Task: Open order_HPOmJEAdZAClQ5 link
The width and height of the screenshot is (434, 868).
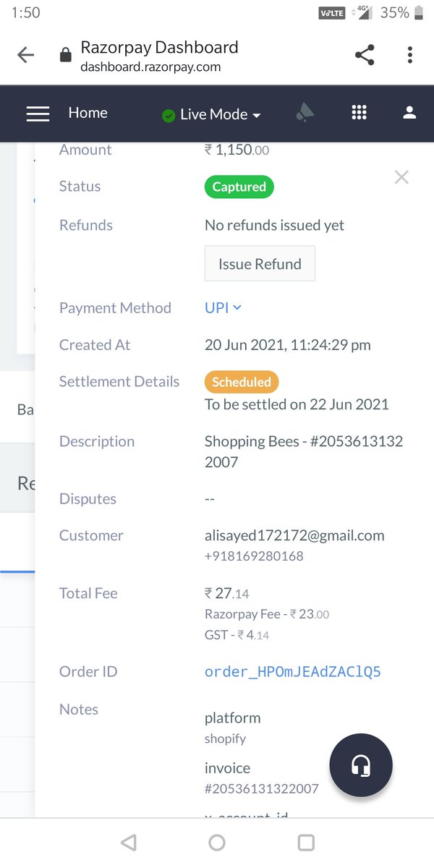Action: (x=293, y=672)
